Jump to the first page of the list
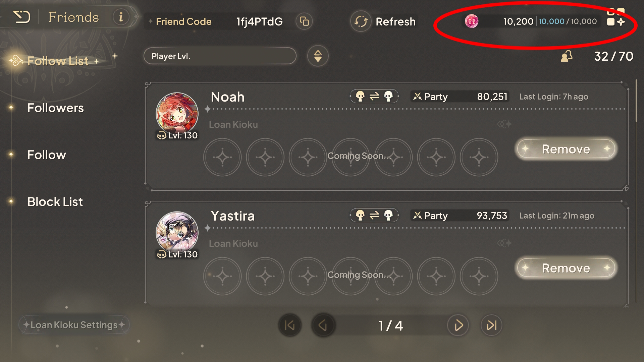The width and height of the screenshot is (644, 362). click(x=290, y=325)
